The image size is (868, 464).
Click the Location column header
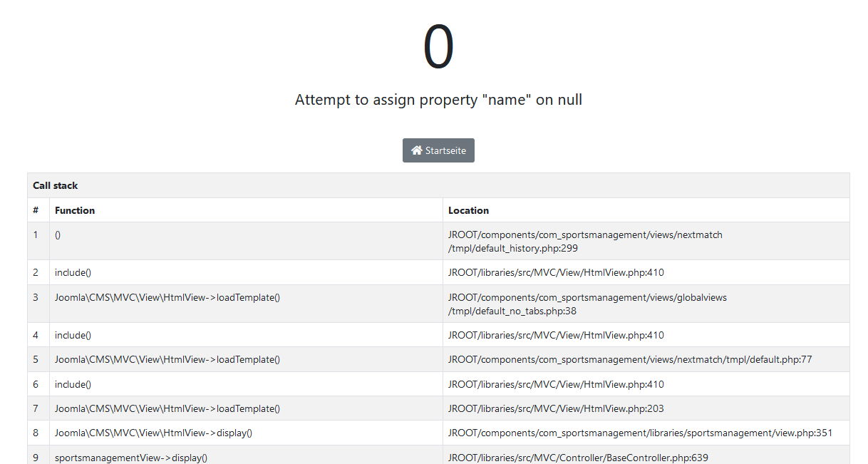click(x=467, y=210)
